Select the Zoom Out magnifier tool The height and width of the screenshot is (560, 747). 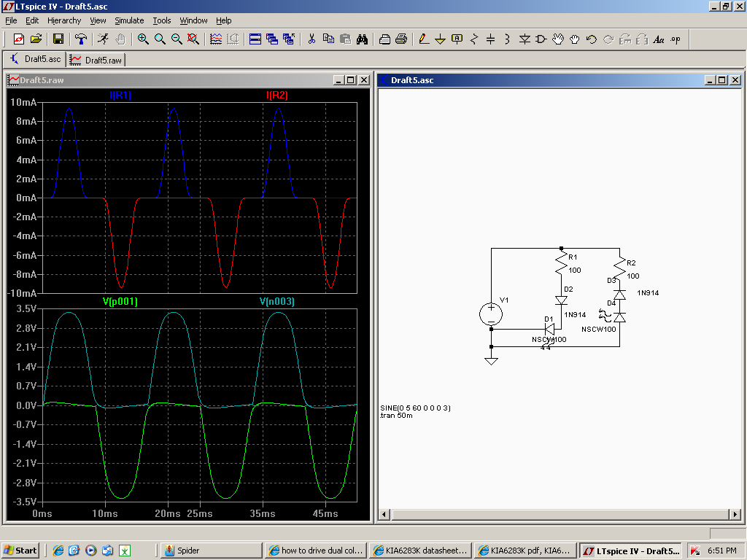click(x=177, y=39)
